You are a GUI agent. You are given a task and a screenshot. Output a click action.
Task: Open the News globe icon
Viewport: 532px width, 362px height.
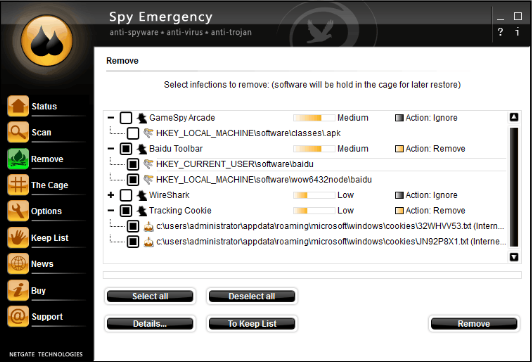pos(18,263)
